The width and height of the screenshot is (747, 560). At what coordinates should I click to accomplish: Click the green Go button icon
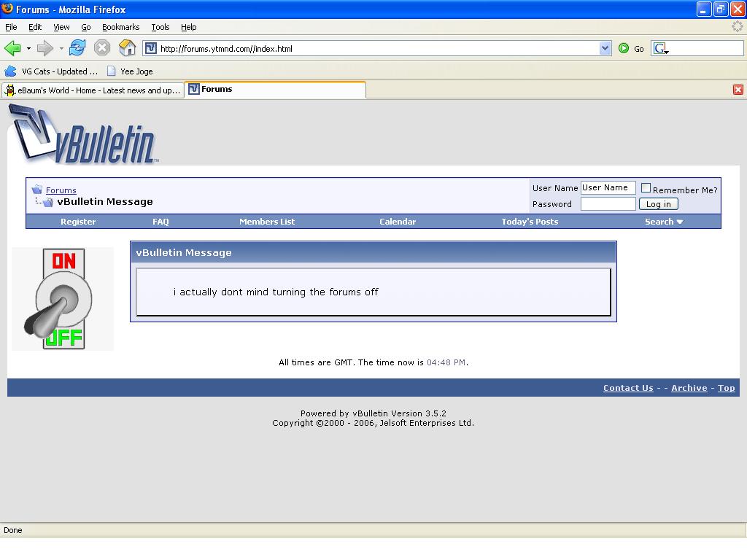(624, 48)
